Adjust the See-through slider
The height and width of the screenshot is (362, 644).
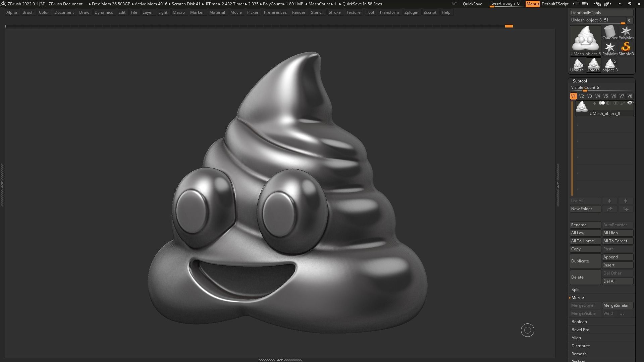[505, 4]
